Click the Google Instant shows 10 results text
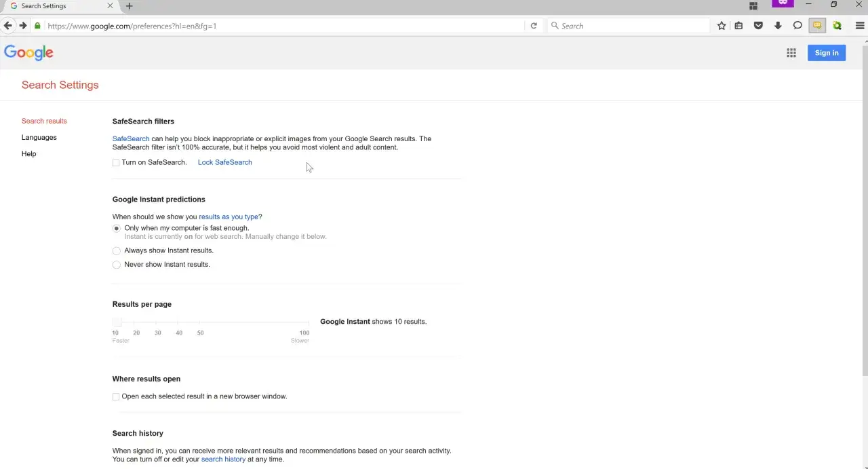The height and width of the screenshot is (469, 868). tap(374, 322)
